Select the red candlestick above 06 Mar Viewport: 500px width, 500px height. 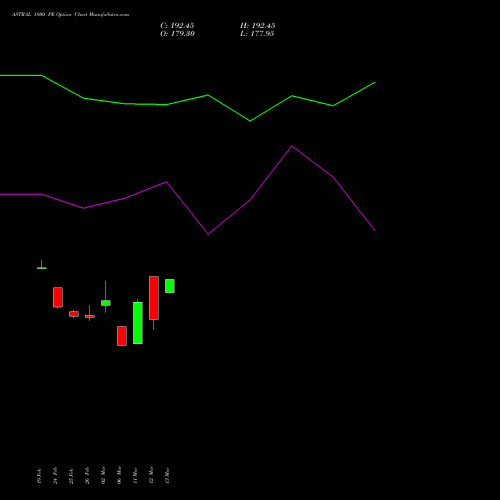tap(122, 336)
